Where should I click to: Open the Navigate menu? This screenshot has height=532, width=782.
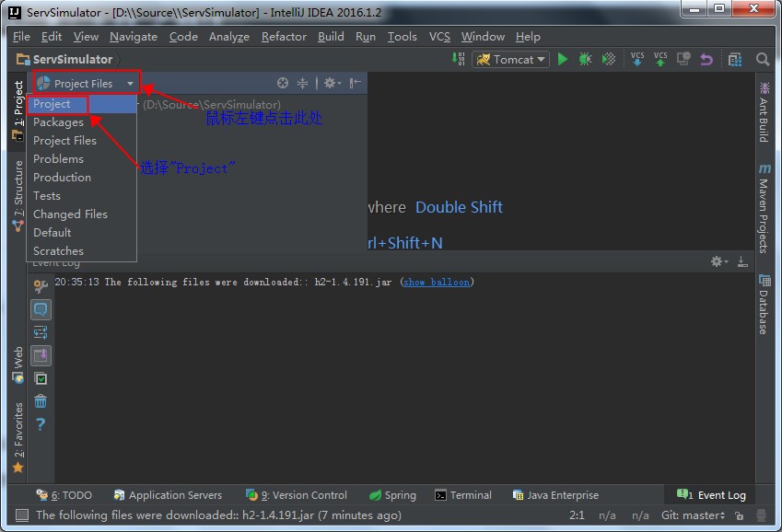[134, 37]
